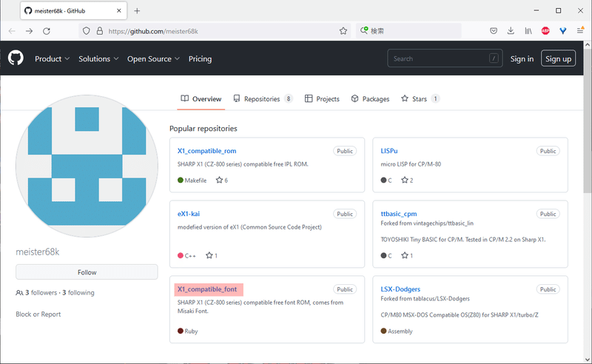Open the downloads arrow icon
The width and height of the screenshot is (592, 364).
(x=511, y=31)
